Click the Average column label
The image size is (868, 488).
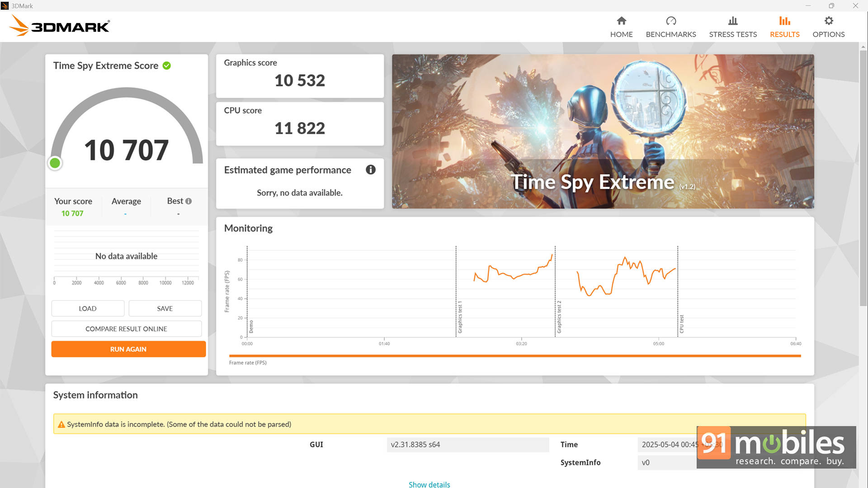click(x=126, y=201)
